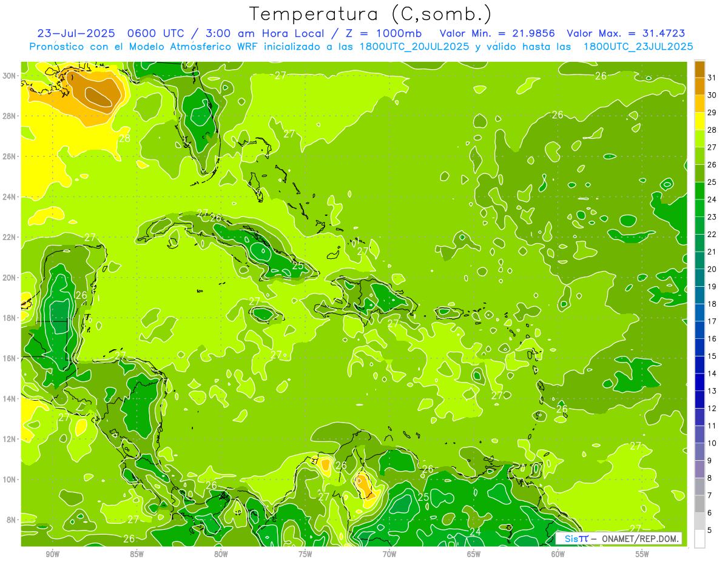
Task: Click the "20" value on the color scale
Action: coord(712,269)
